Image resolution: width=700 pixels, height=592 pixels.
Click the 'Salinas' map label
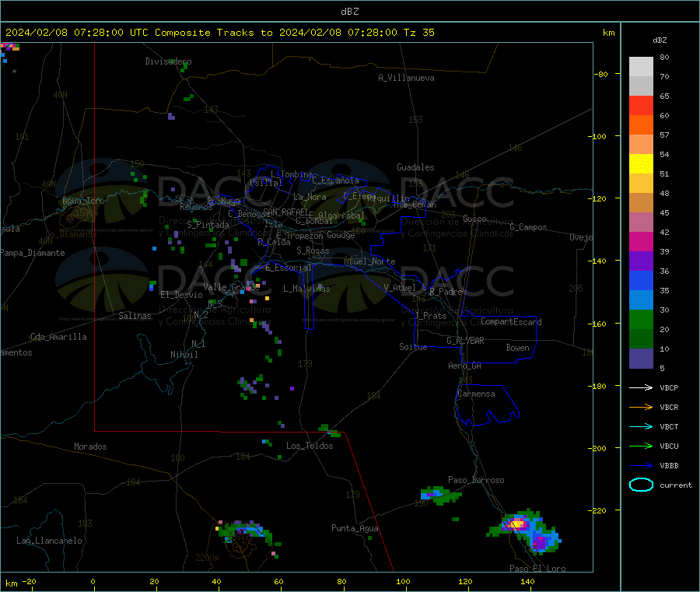coord(135,316)
